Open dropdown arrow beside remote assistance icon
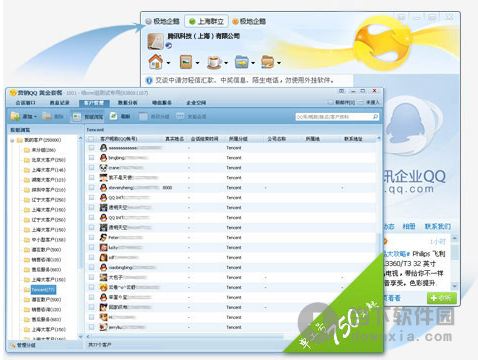The width and height of the screenshot is (478, 360). click(279, 63)
